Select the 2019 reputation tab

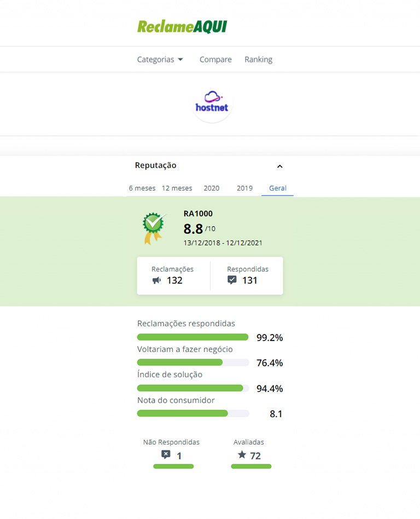click(244, 188)
